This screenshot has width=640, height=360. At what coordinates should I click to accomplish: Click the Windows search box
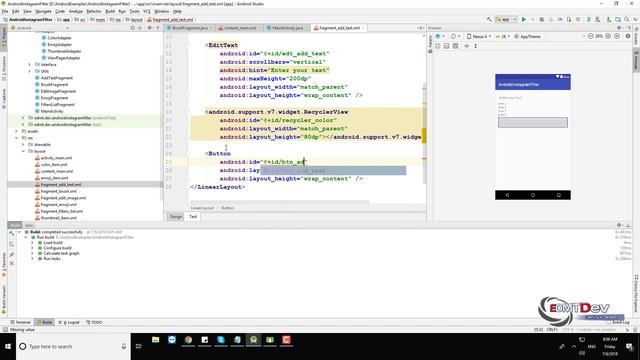(73, 346)
